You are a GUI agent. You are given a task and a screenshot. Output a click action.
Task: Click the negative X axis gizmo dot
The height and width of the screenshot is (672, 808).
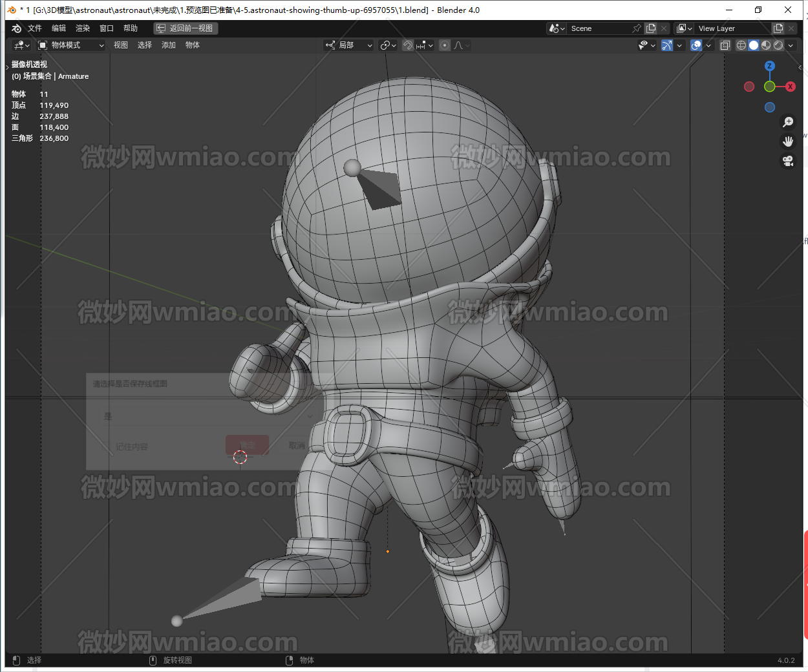[x=749, y=87]
